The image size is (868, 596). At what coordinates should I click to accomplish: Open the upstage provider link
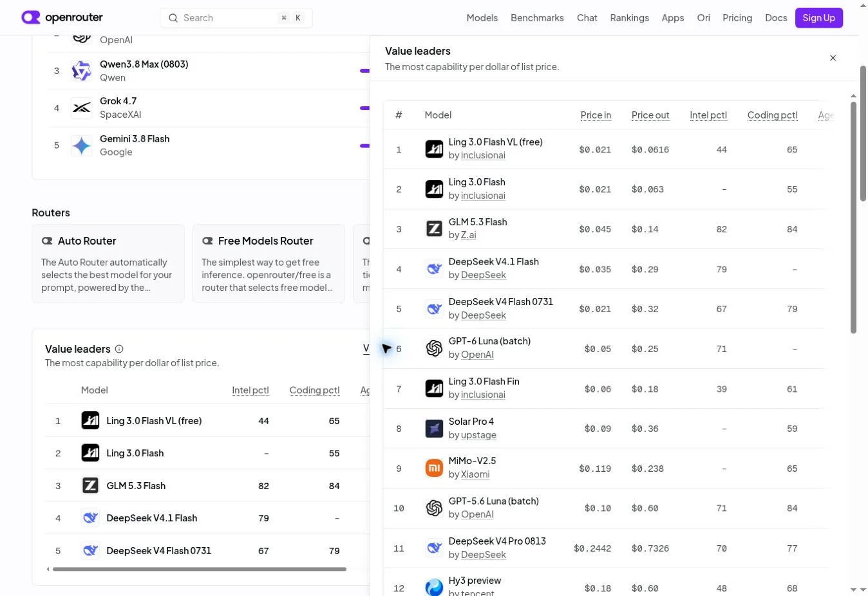coord(478,435)
